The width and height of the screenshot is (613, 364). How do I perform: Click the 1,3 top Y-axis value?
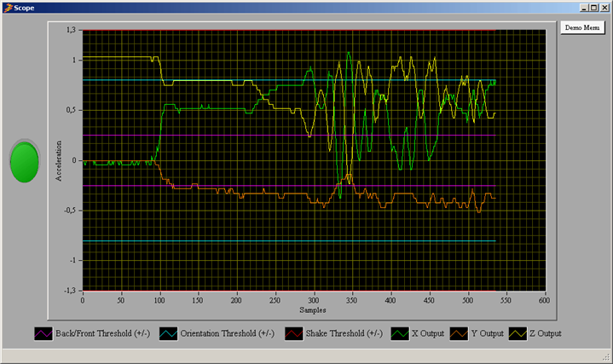pos(71,30)
